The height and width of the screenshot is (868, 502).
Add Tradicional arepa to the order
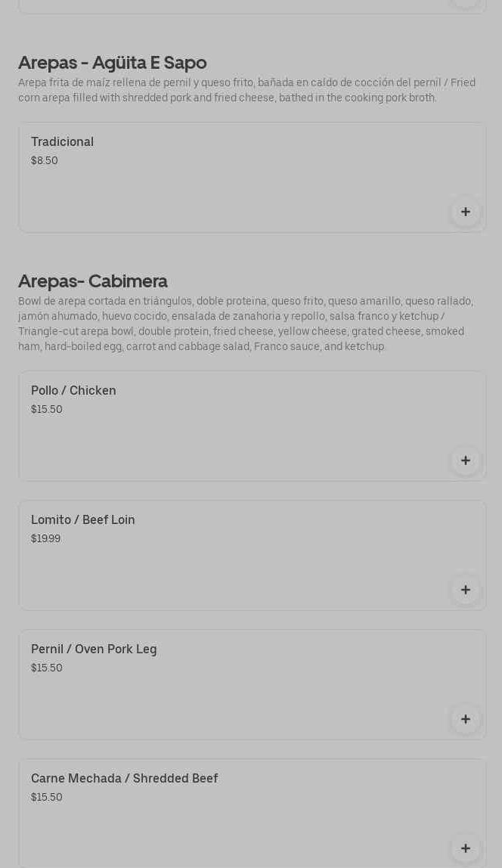pyautogui.click(x=466, y=212)
